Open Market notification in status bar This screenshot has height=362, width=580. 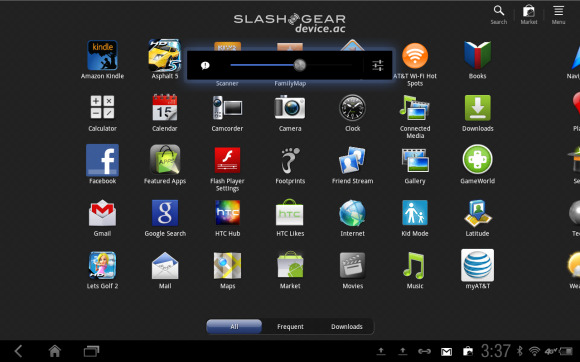(x=468, y=351)
